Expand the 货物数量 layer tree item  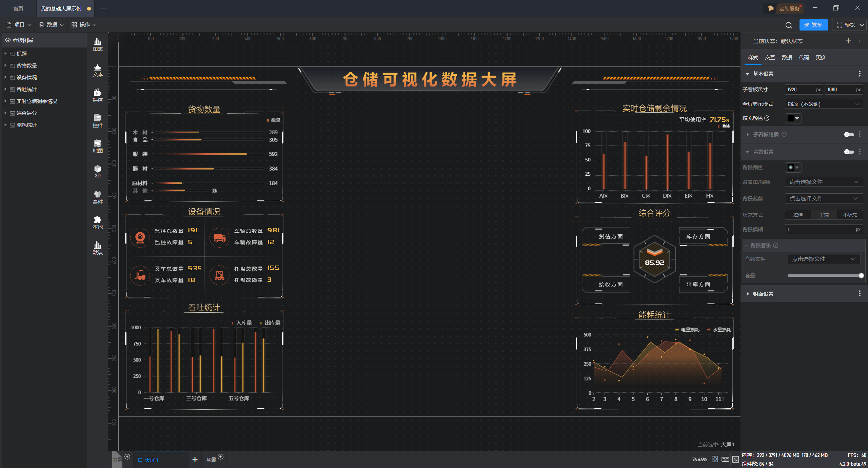5,65
